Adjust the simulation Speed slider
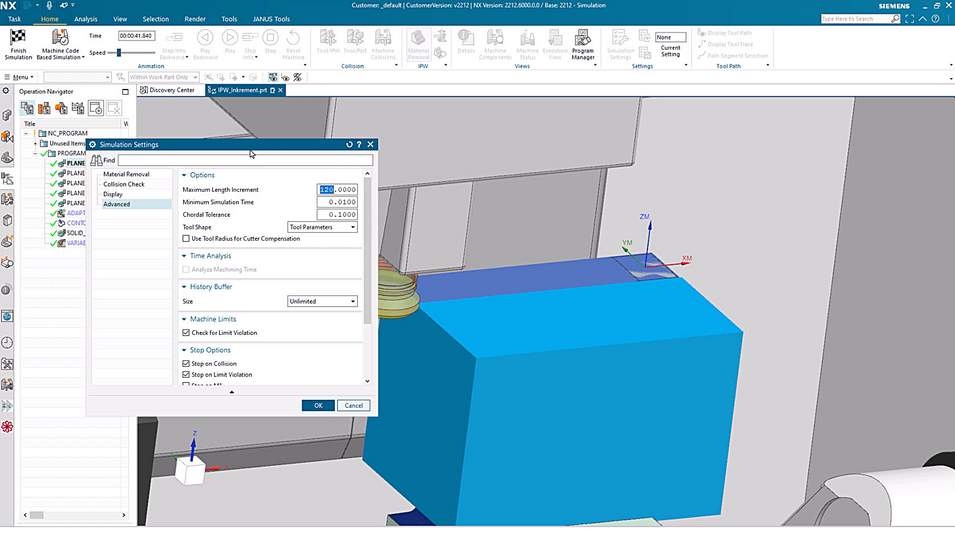Screen dimensions: 955x535 coord(119,53)
